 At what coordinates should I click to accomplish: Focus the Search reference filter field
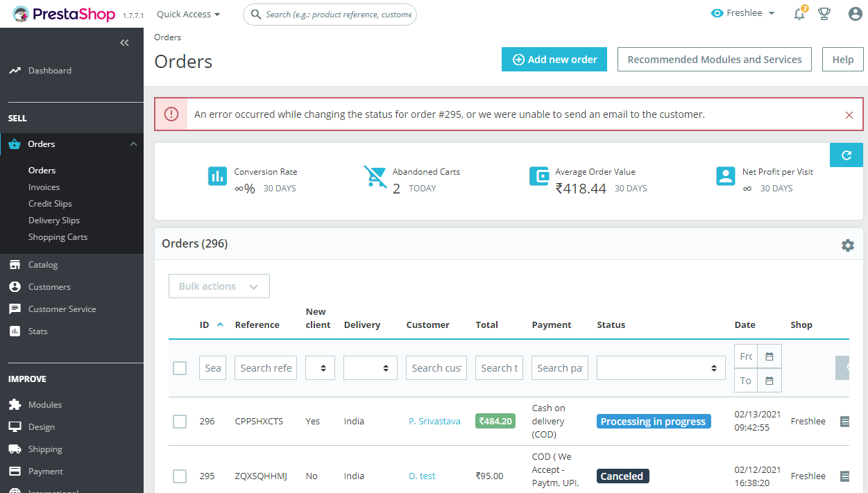pos(266,368)
